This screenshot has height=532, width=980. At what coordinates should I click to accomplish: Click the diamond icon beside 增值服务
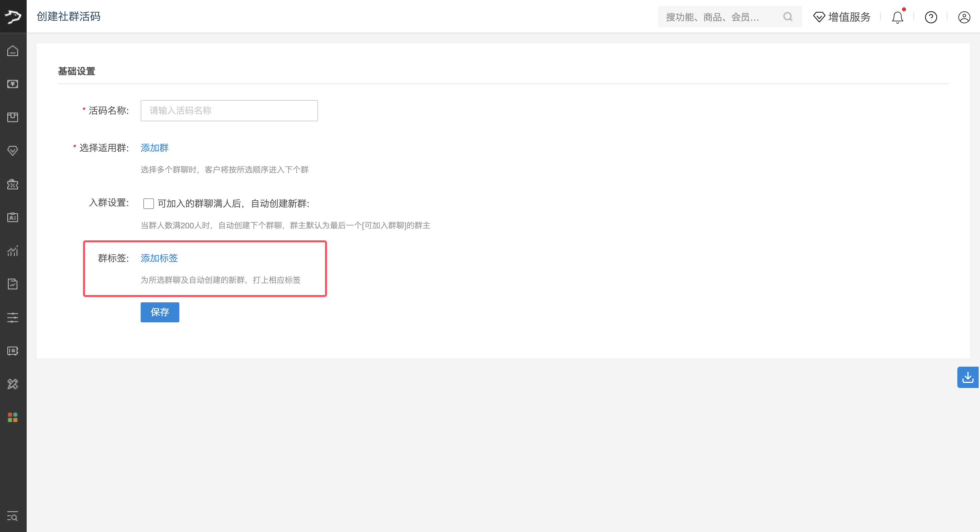(819, 17)
